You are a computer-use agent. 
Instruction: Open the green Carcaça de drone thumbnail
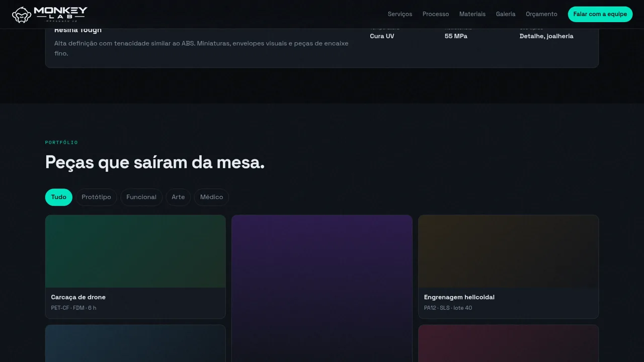(x=135, y=251)
